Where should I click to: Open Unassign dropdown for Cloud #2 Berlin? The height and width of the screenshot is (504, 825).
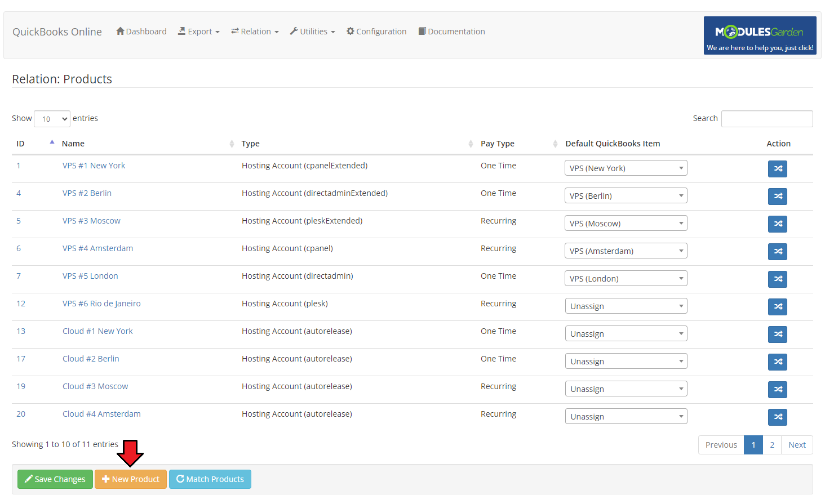tap(626, 361)
